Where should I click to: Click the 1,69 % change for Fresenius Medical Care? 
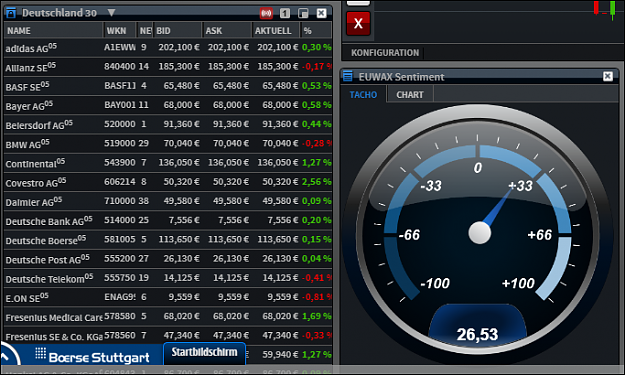point(316,316)
